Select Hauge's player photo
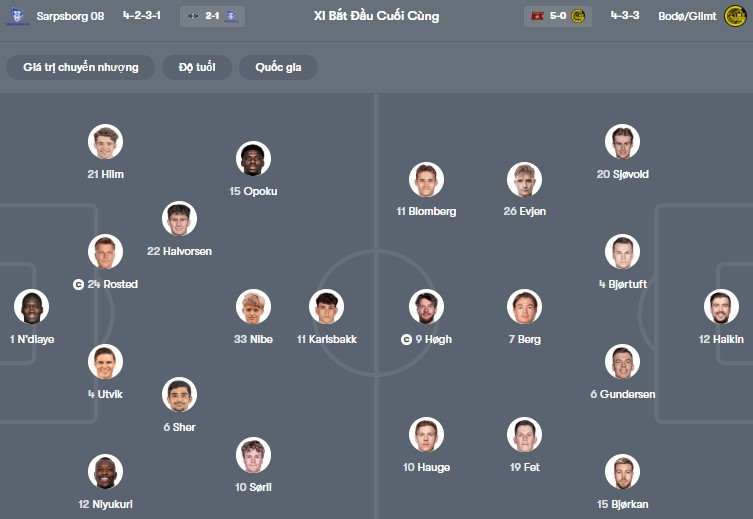Viewport: 753px width, 519px height. 426,435
